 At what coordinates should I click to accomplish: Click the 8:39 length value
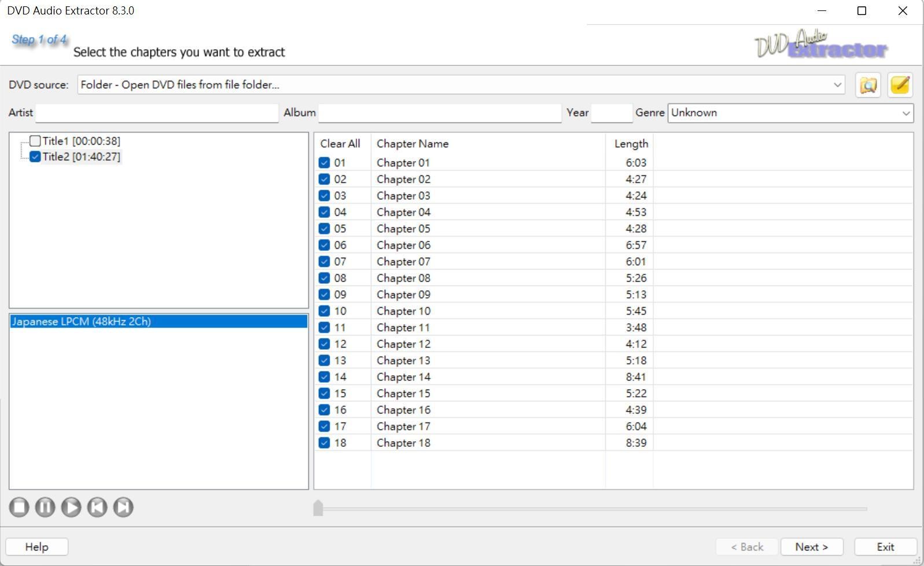tap(636, 443)
